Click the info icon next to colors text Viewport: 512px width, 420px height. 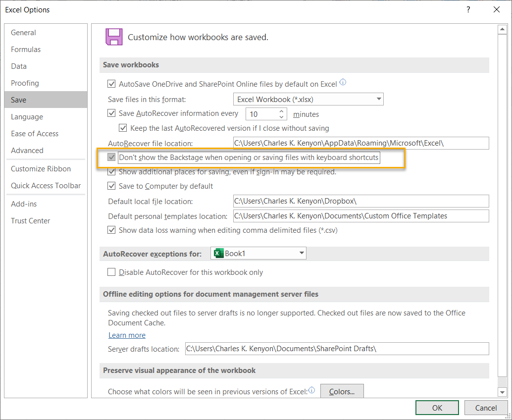coord(312,390)
